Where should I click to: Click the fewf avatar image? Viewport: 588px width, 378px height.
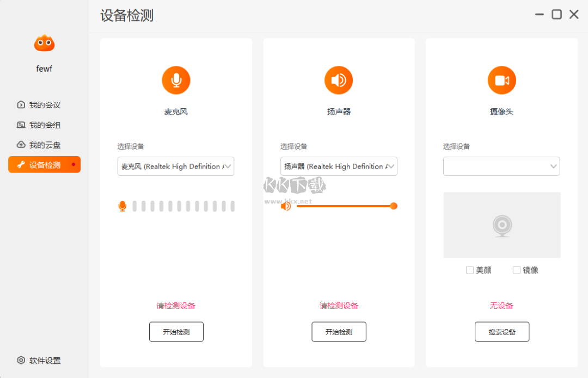tap(44, 42)
